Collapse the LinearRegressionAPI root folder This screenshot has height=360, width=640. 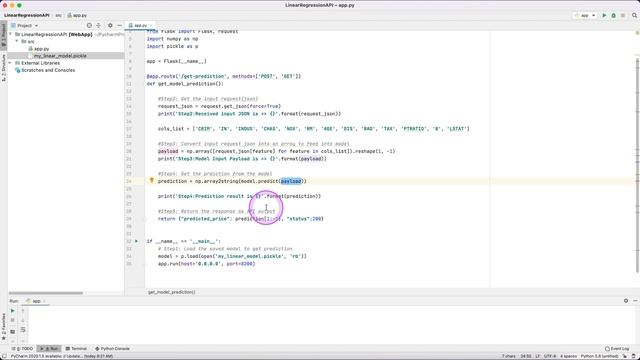pos(11,34)
